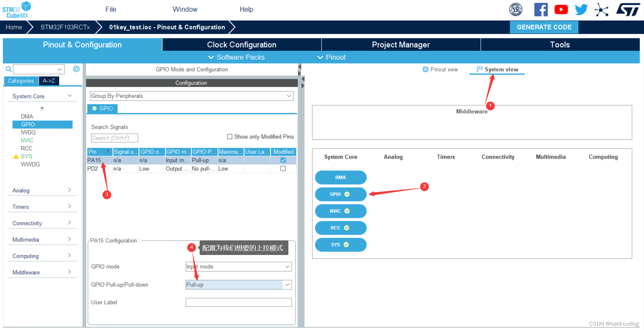Screen dimensions: 644x330
Task: Click GENERATE CODE button
Action: (x=544, y=27)
